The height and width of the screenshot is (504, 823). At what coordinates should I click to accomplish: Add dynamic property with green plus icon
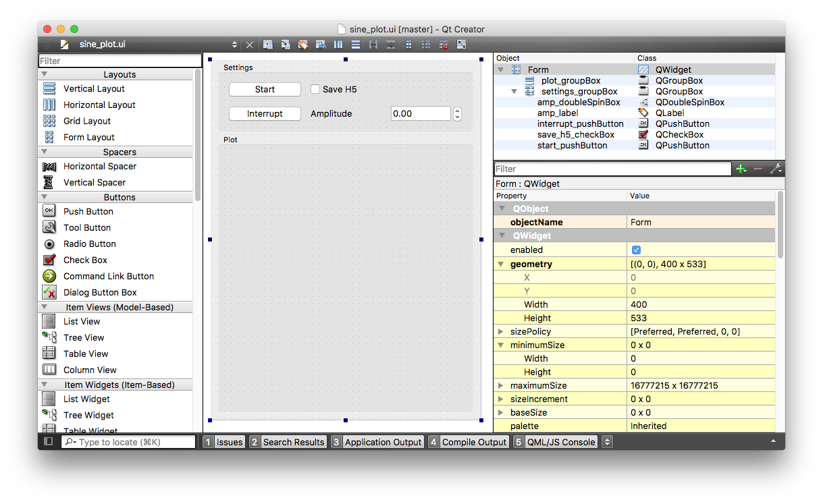741,169
